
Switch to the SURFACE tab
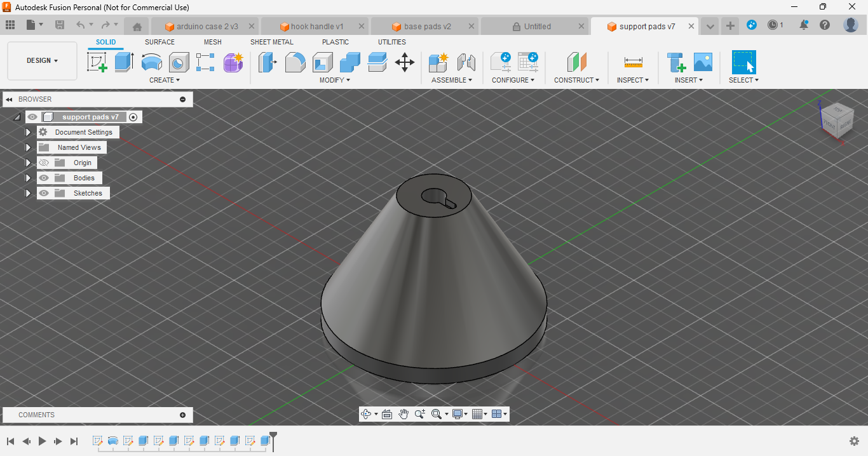tap(159, 42)
